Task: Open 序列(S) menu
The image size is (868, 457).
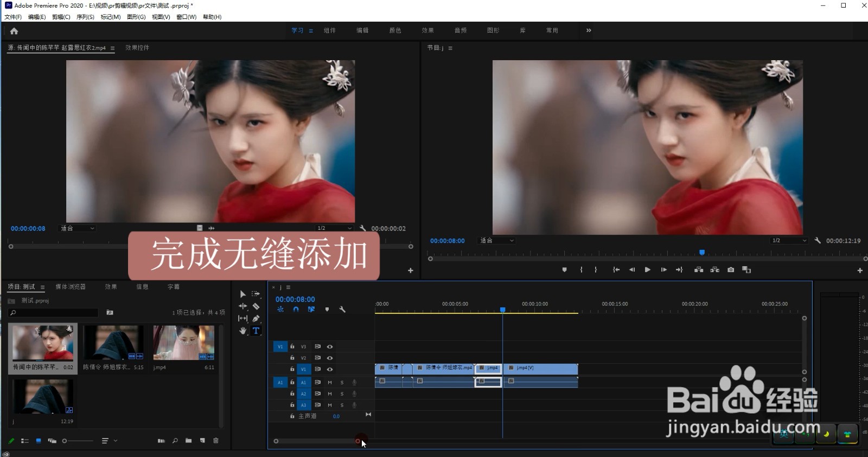Action: click(x=85, y=17)
